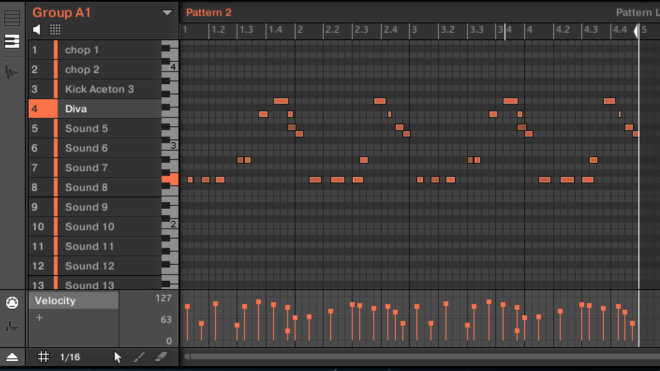The width and height of the screenshot is (660, 371).
Task: Click velocity scale value 63
Action: [166, 320]
